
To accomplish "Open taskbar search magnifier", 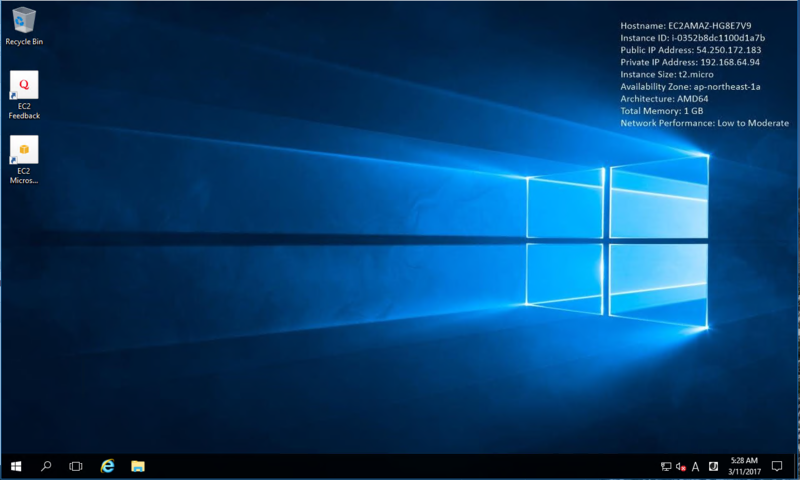I will pos(46,466).
